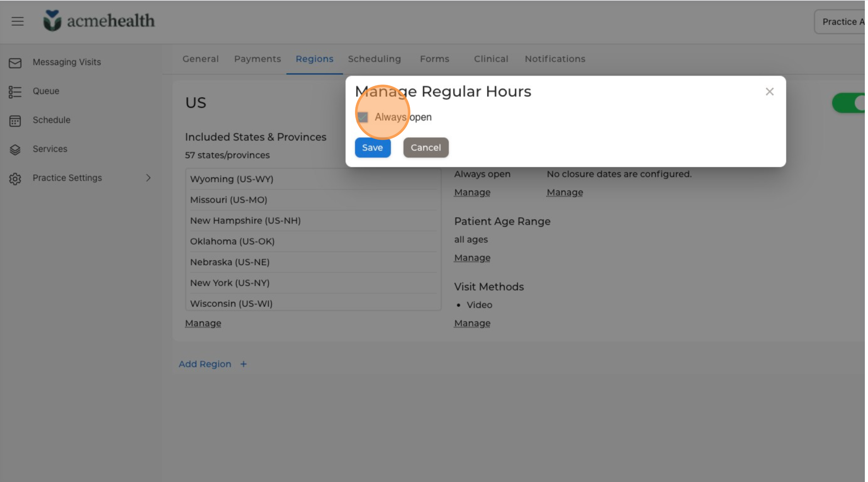Click the 57 states/provinces text
Viewport: 868px width, 482px height.
228,155
